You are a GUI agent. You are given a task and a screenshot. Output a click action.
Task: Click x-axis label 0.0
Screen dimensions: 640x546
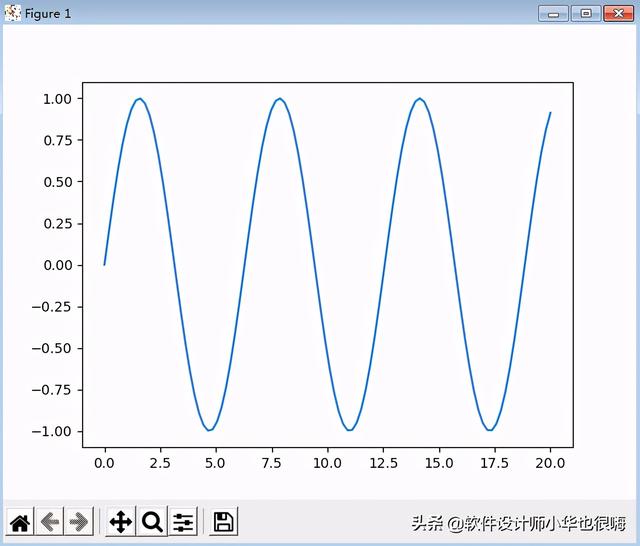[x=104, y=463]
